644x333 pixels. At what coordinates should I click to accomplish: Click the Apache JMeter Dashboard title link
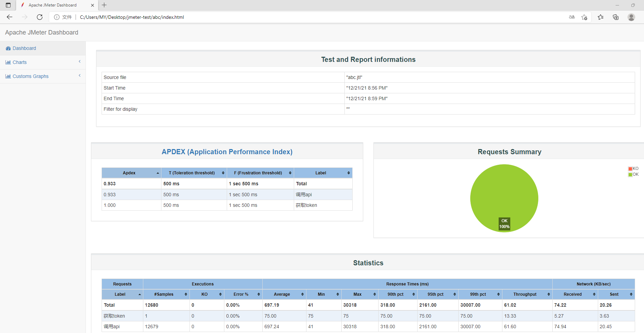click(x=42, y=32)
